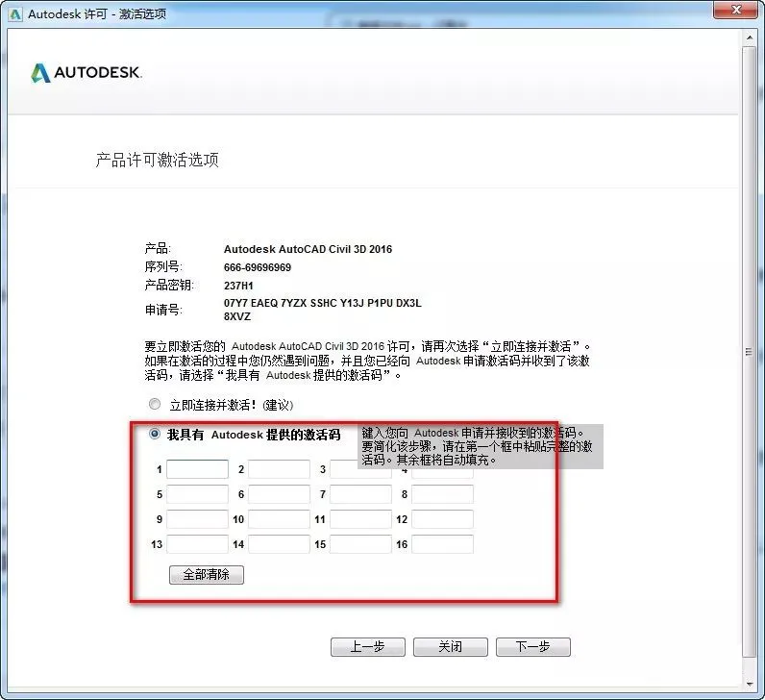Select the 立即连接并激活 radio button

155,404
